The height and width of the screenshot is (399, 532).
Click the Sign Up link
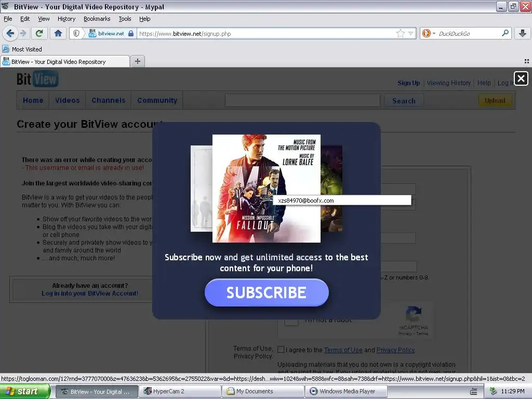(x=408, y=83)
